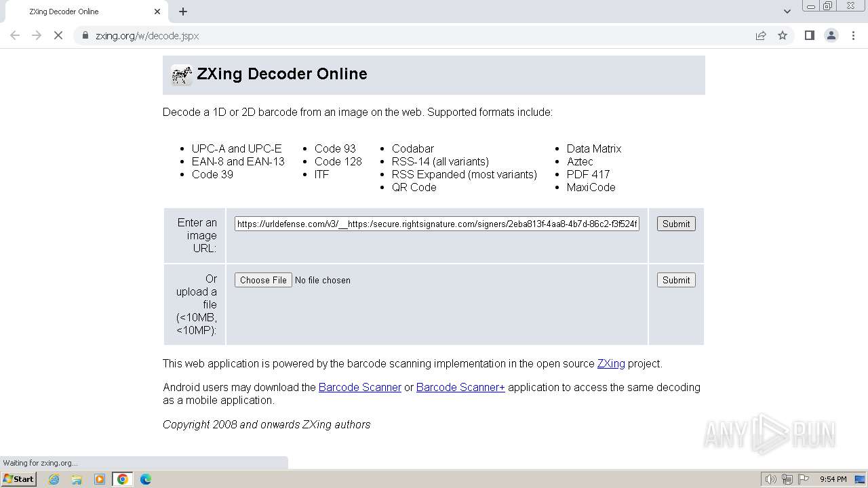Image resolution: width=868 pixels, height=488 pixels.
Task: Click the 'PDF 417' list item
Action: click(589, 174)
